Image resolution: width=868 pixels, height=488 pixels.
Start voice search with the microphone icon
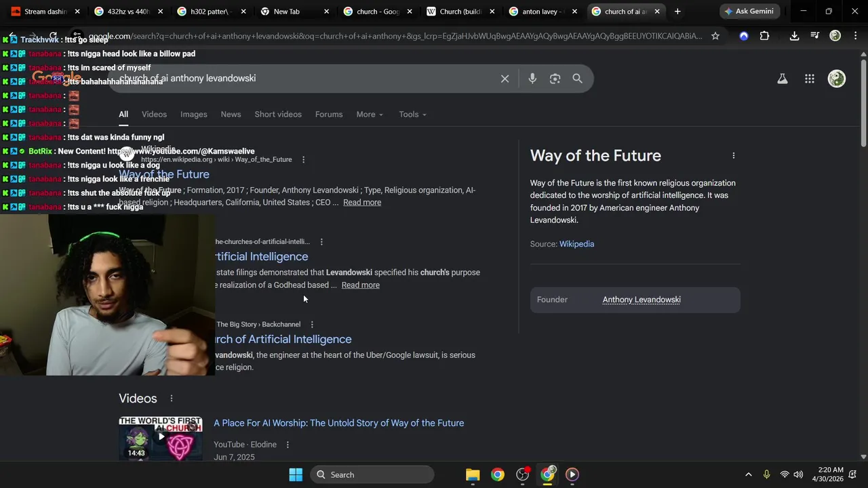[x=532, y=79]
